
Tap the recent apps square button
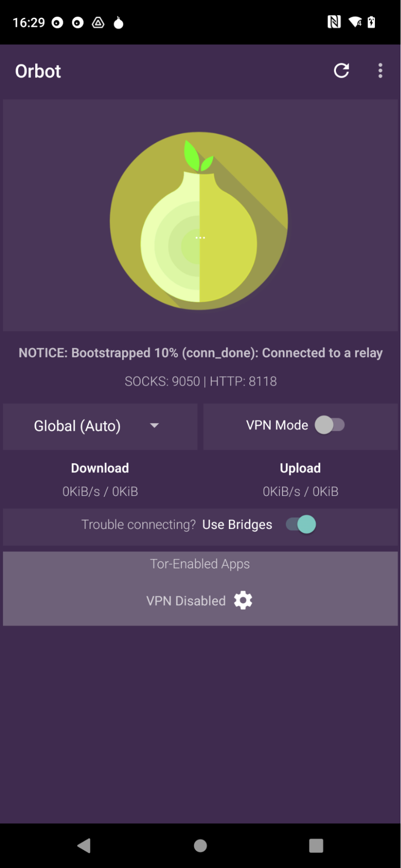[x=316, y=845]
